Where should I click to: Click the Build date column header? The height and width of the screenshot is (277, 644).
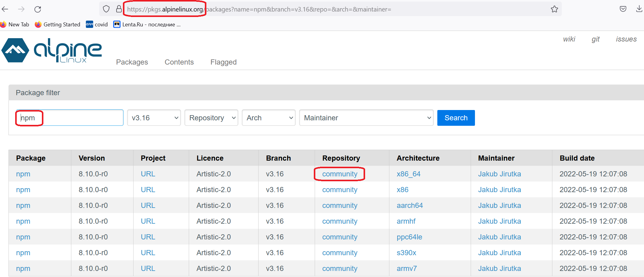coord(577,158)
